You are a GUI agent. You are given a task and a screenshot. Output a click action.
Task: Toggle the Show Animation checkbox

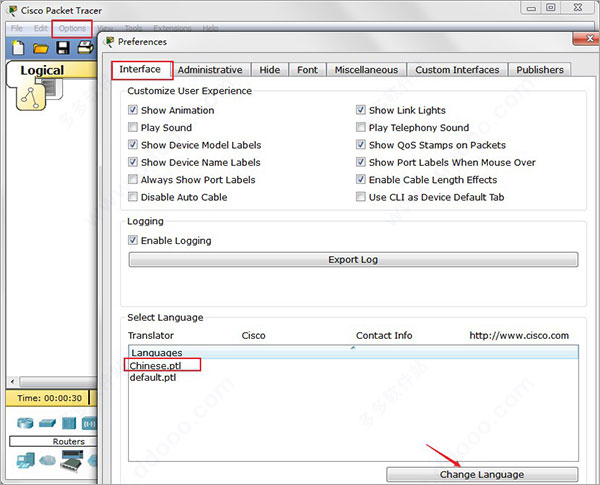click(132, 110)
